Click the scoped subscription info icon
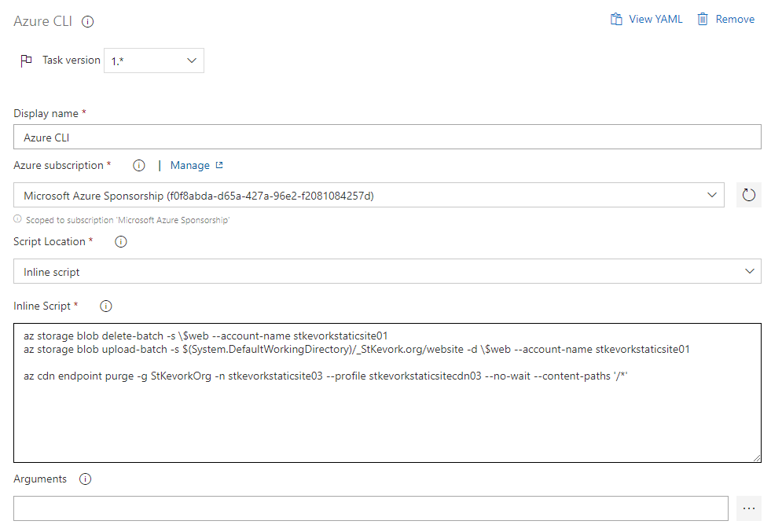This screenshot has height=532, width=771. (x=18, y=218)
